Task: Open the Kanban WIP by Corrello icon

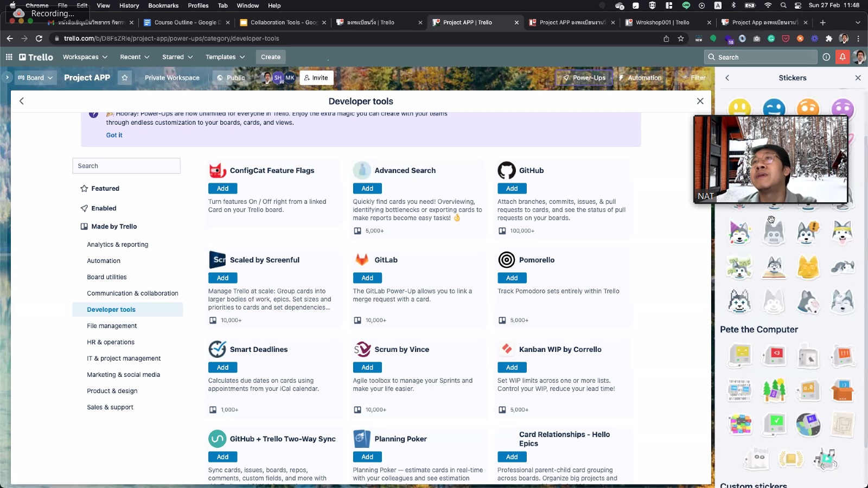Action: 507,349
